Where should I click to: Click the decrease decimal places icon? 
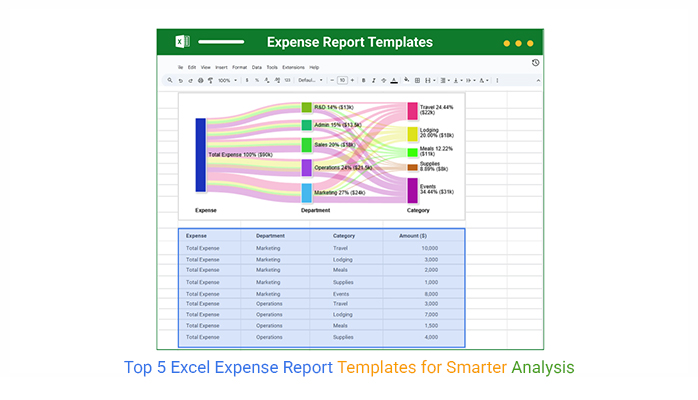tap(267, 81)
